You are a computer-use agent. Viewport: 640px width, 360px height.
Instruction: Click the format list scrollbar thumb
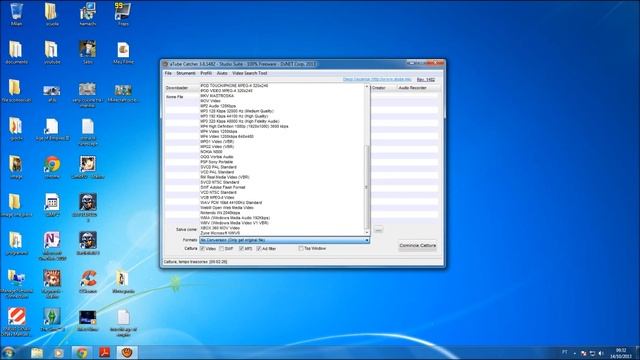tap(367, 187)
